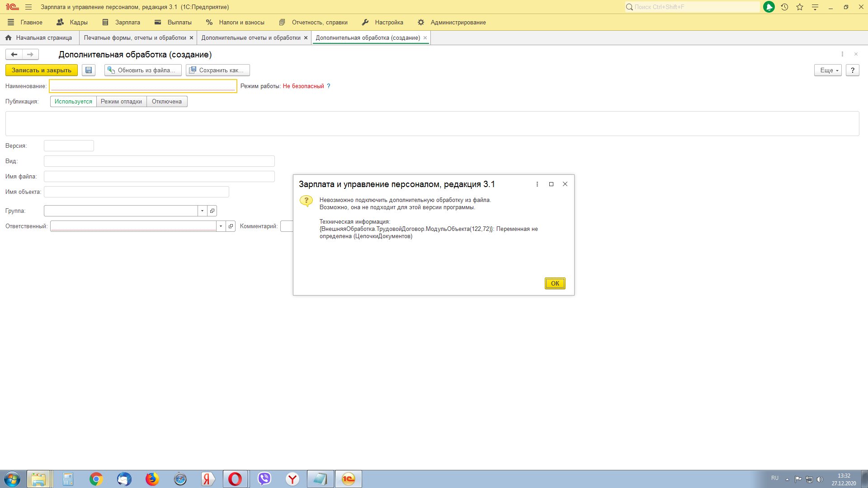
Task: Close the error dialog with X
Action: coord(565,184)
